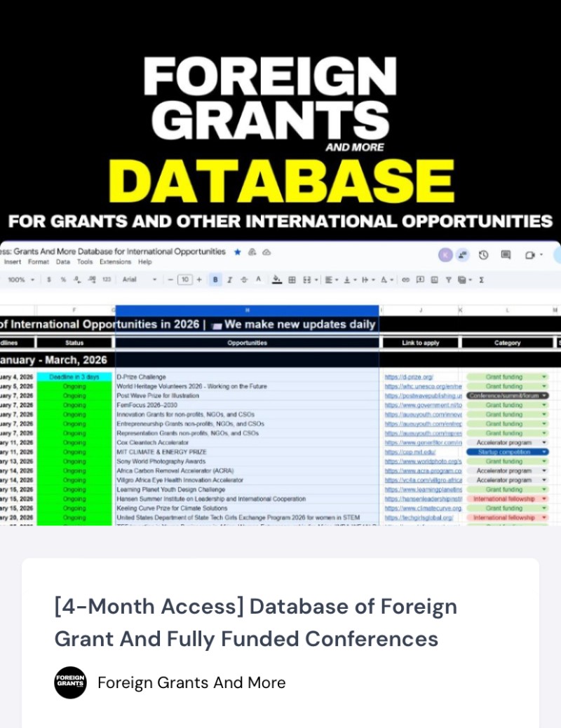Open the Data menu
The width and height of the screenshot is (561, 728).
click(63, 262)
